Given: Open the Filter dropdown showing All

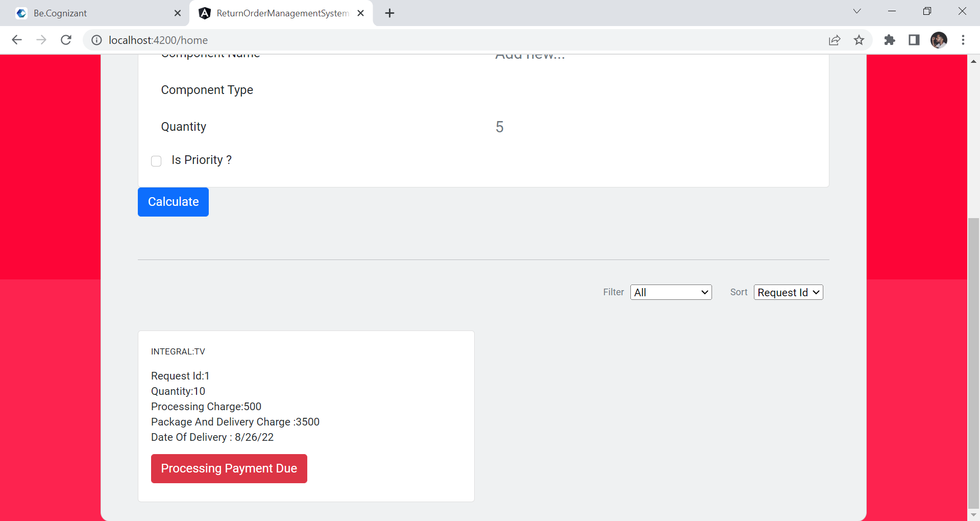Looking at the screenshot, I should 671,292.
